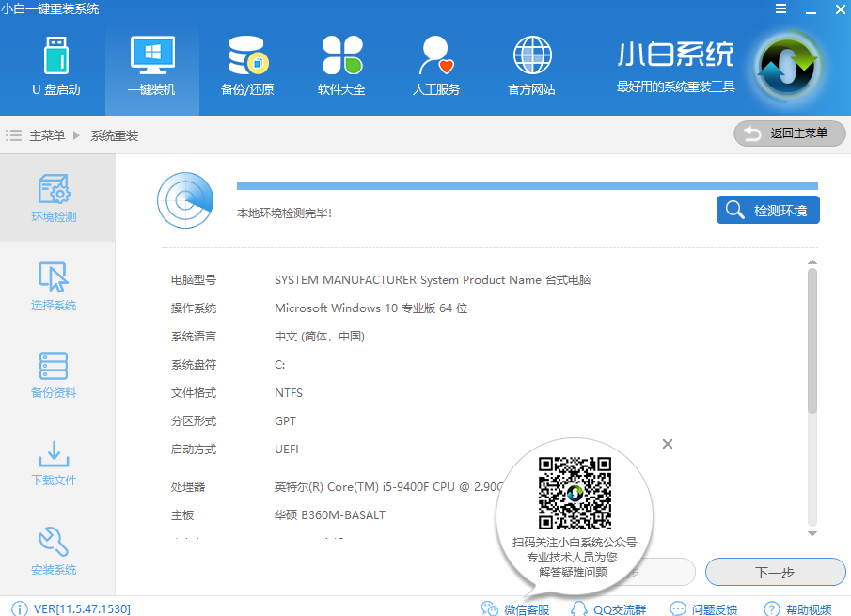Click the system info scrollbar thumb
Screen dimensions: 851x616
(x=812, y=340)
